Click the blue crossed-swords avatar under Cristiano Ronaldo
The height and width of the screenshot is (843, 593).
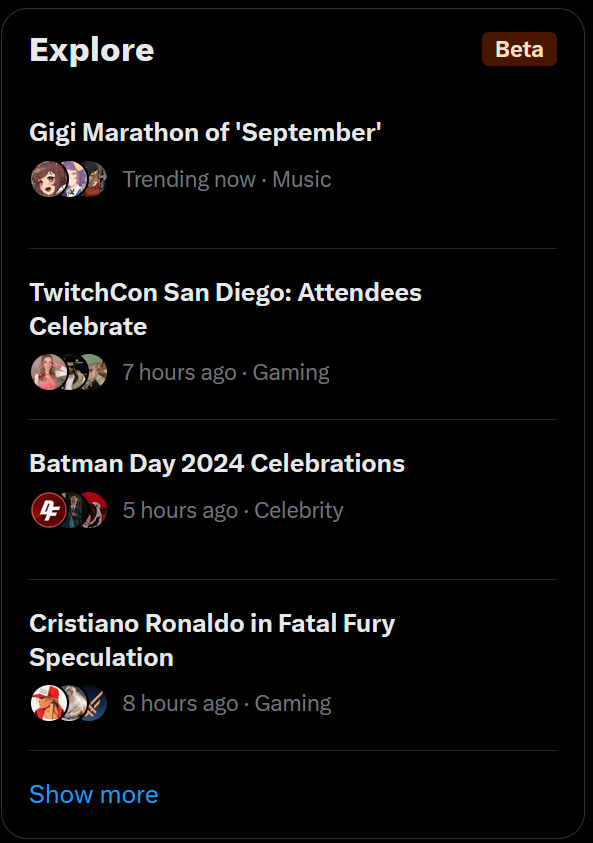[x=98, y=703]
